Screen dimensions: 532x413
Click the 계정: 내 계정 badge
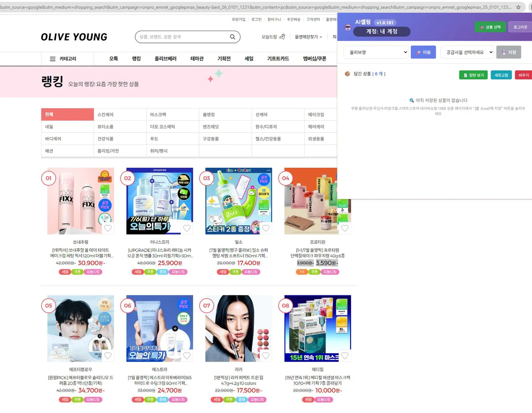(382, 31)
